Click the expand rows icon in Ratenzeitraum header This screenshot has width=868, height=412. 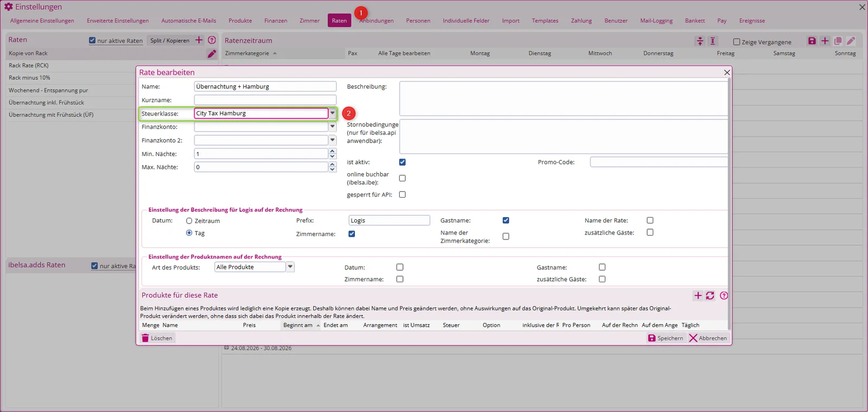(x=713, y=41)
